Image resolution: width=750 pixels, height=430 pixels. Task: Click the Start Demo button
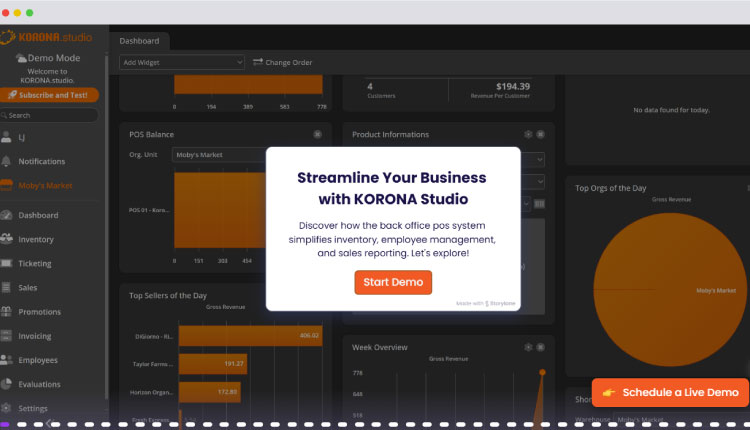pyautogui.click(x=393, y=282)
